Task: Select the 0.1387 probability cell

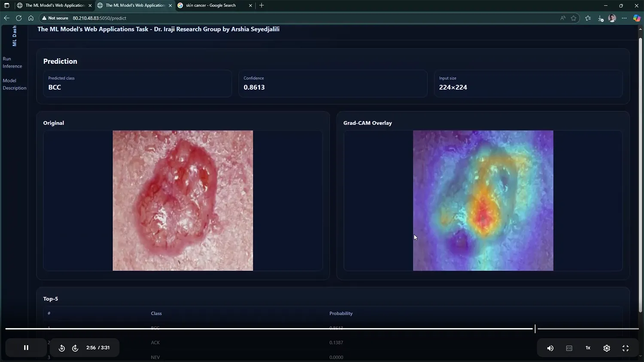Action: [x=336, y=343]
